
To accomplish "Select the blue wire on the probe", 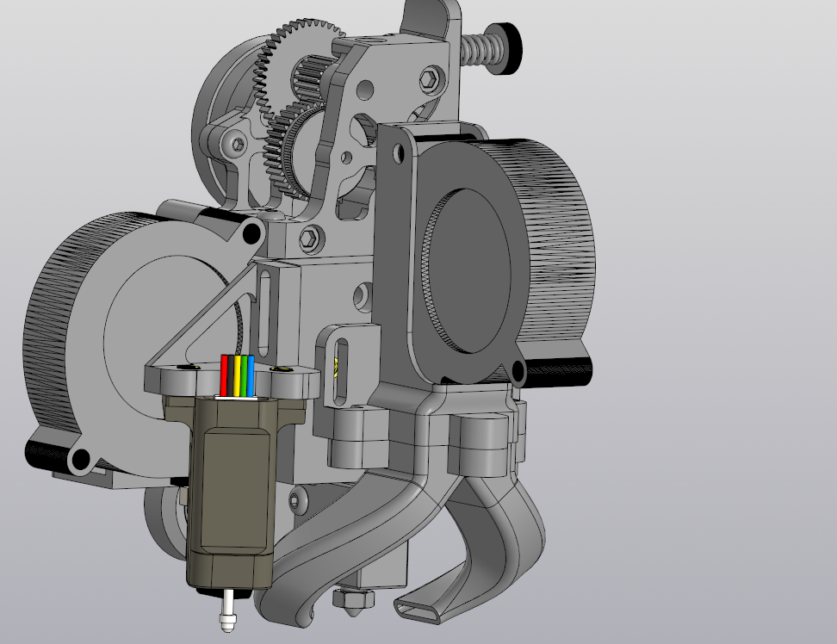I will pos(250,375).
